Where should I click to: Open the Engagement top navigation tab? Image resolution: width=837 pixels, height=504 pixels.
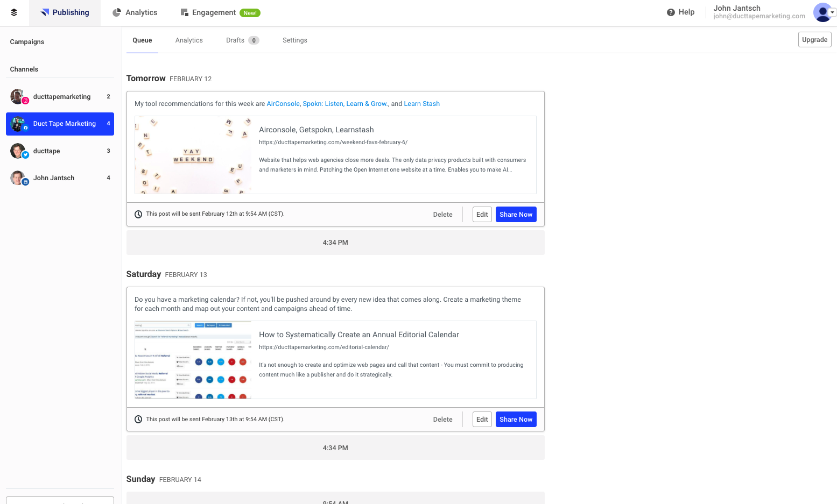(220, 13)
